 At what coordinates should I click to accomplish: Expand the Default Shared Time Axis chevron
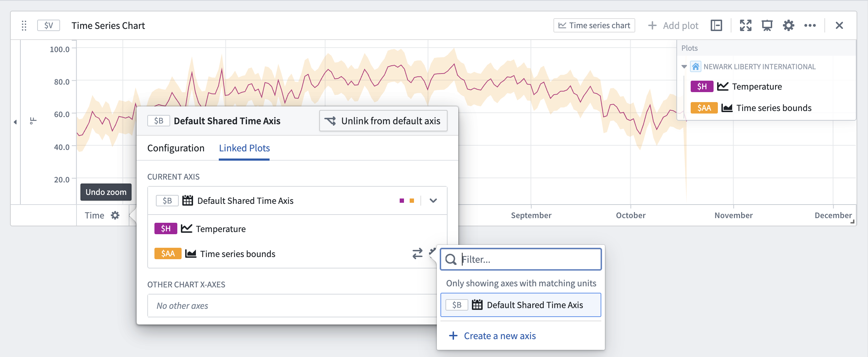click(433, 200)
